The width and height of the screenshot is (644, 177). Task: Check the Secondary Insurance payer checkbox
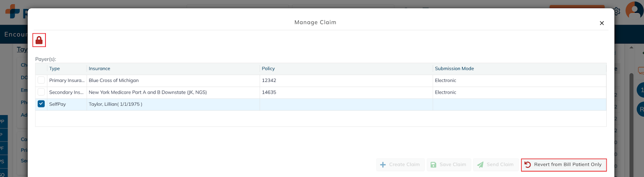tap(41, 92)
